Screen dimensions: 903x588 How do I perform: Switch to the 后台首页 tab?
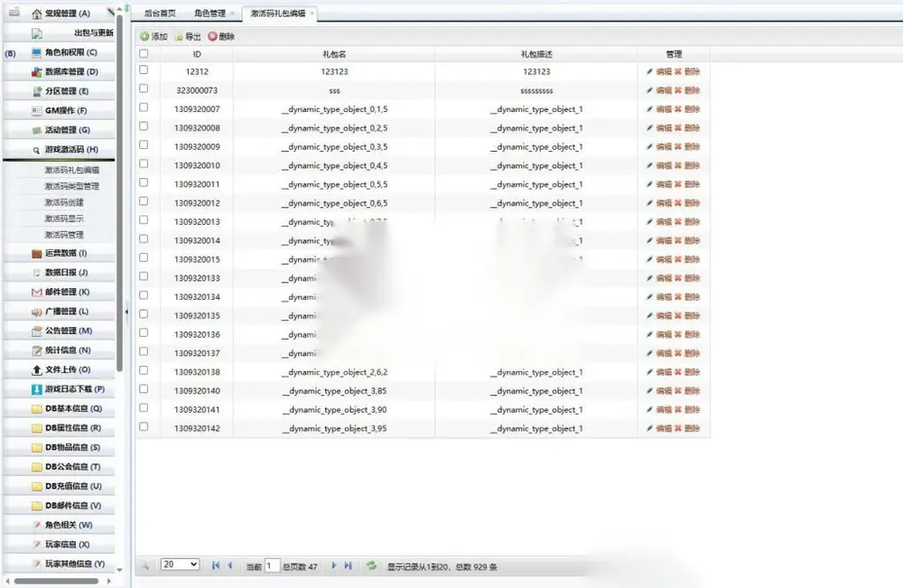(160, 14)
